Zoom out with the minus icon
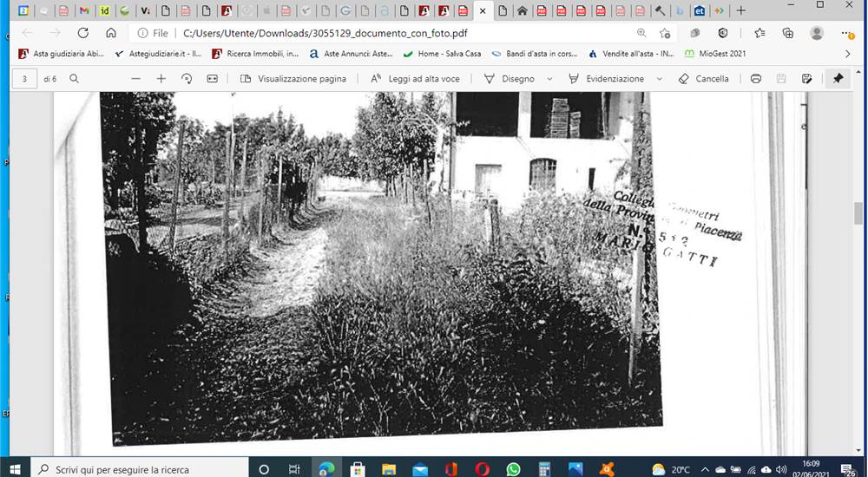868x477 pixels. point(135,79)
